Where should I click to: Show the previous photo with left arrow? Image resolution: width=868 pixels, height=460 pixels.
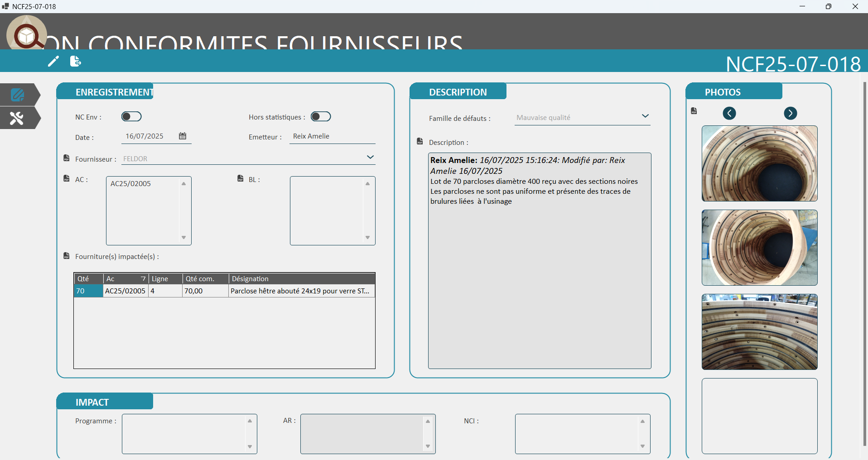pyautogui.click(x=729, y=113)
